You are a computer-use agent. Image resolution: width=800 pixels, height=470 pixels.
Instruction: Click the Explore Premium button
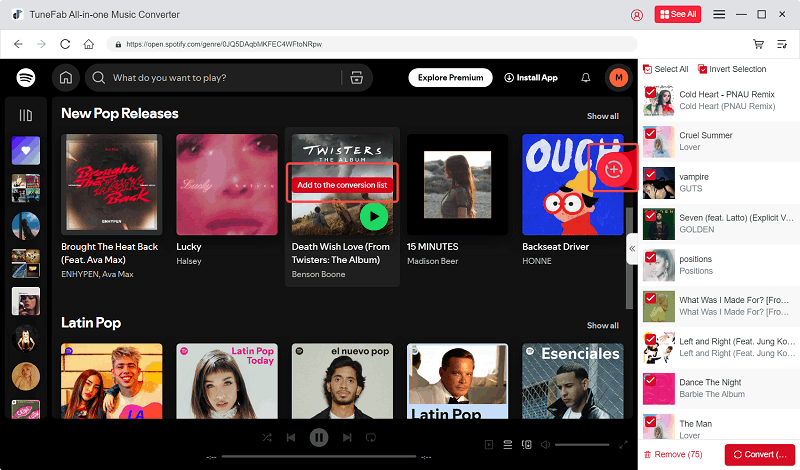[451, 77]
